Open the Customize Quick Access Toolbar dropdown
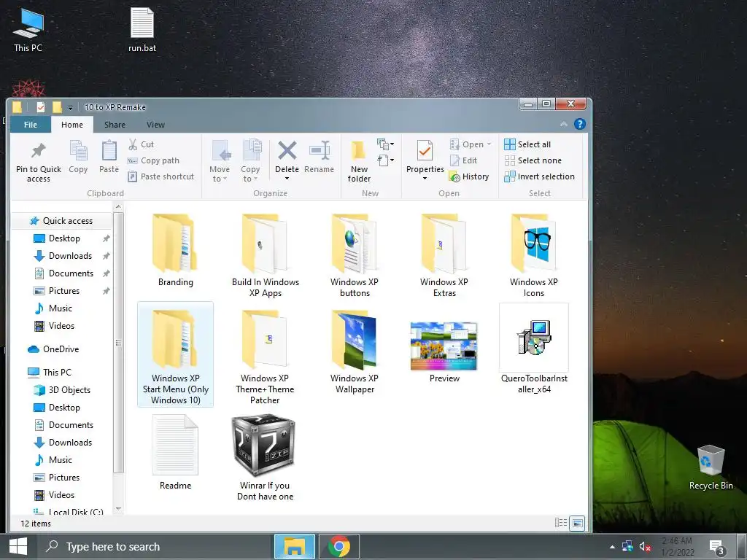Screen dimensions: 747x560 (x=70, y=108)
